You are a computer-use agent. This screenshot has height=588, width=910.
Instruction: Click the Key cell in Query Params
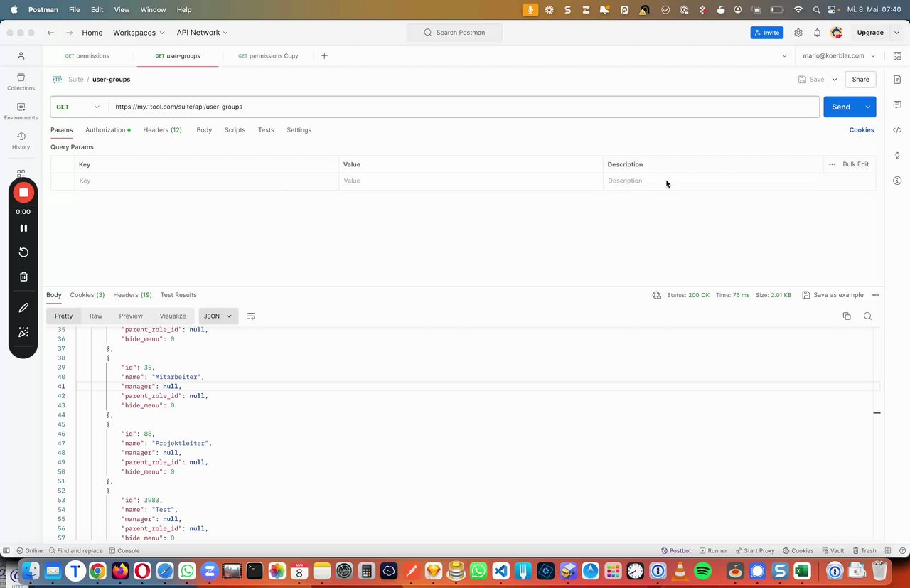[206, 181]
